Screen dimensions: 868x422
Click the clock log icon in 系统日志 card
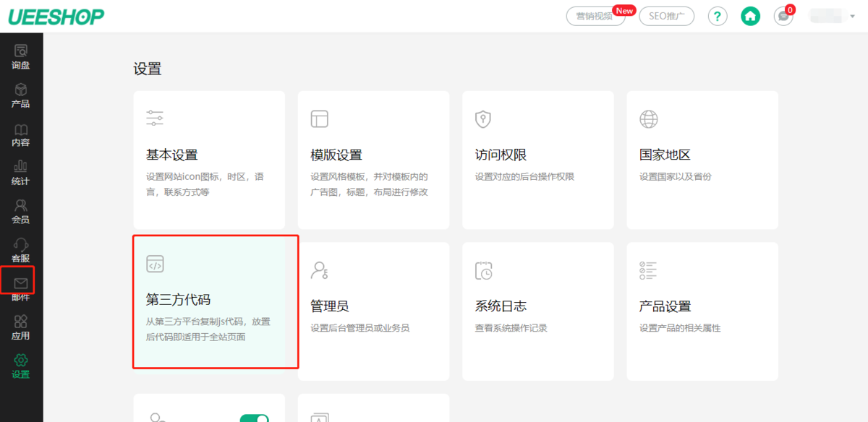[x=484, y=270]
